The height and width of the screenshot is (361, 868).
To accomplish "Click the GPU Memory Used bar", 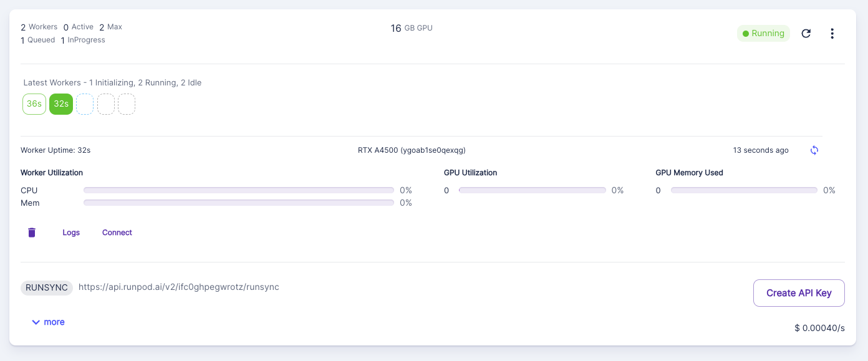I will [x=744, y=190].
